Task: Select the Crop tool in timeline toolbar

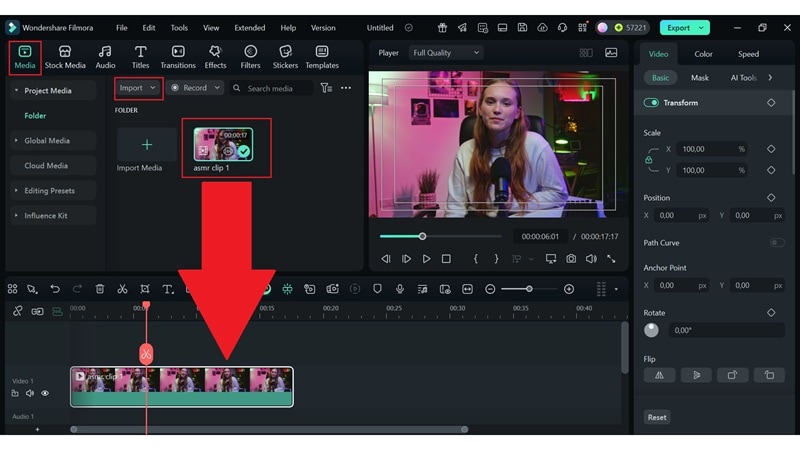Action: pos(145,289)
